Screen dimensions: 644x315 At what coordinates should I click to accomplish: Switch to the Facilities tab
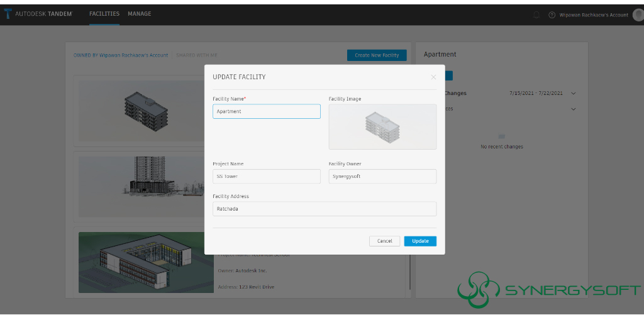click(104, 14)
